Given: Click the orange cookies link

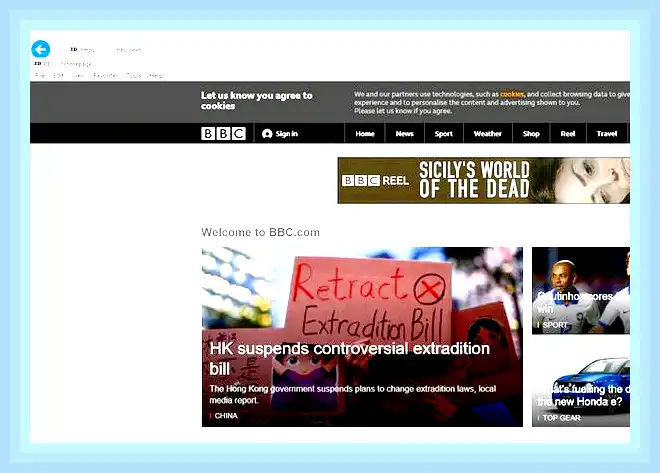Looking at the screenshot, I should [x=512, y=94].
